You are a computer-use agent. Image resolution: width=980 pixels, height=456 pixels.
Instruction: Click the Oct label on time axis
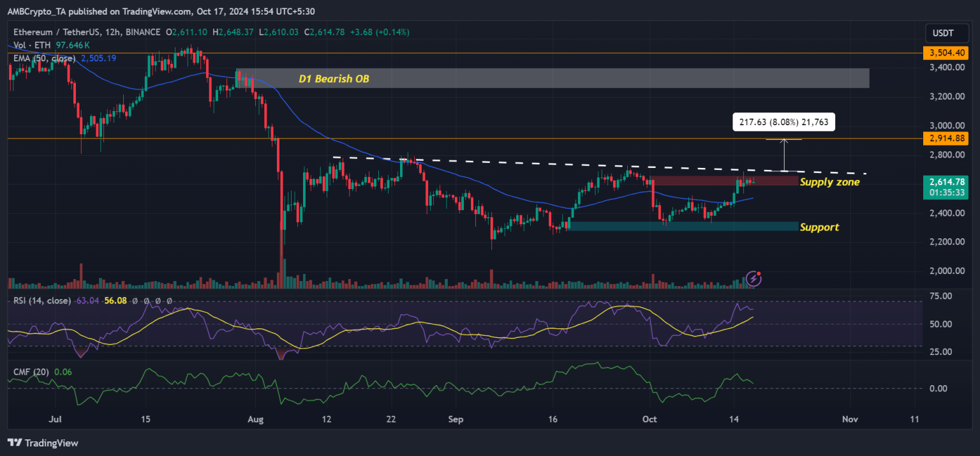click(650, 419)
